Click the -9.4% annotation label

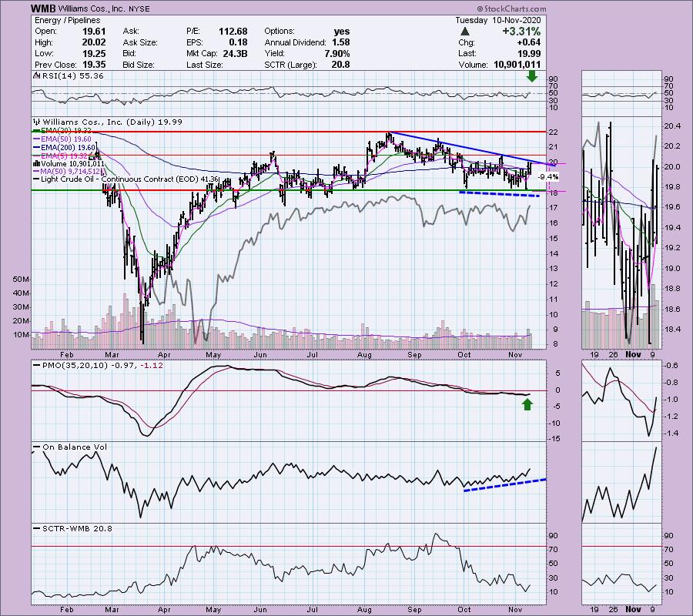pos(548,177)
